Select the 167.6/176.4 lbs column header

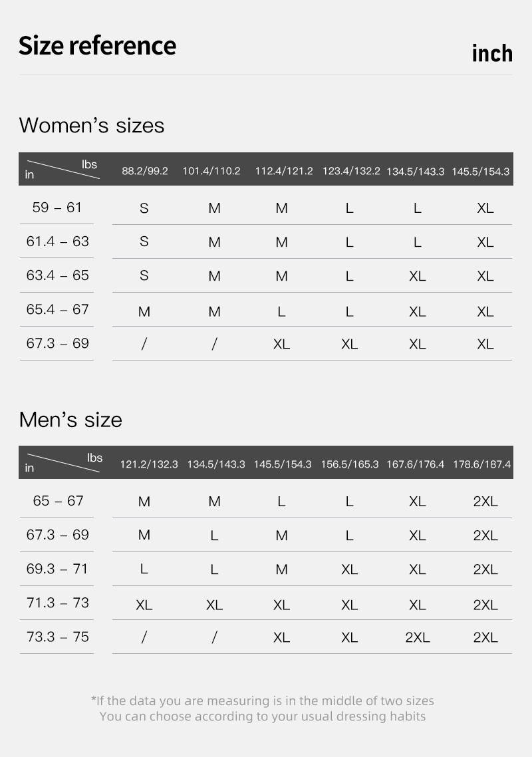(416, 464)
